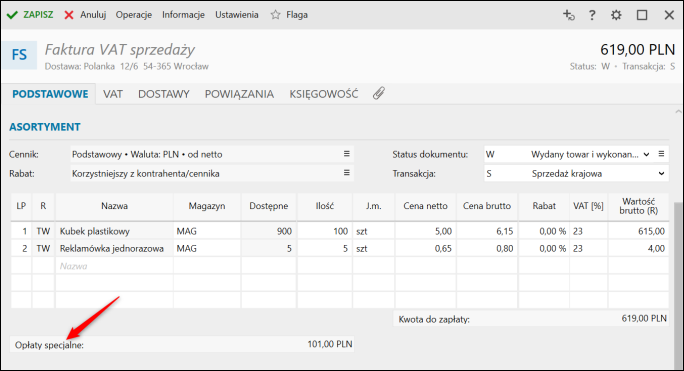Click the empty Nazwa input row
The image size is (684, 371).
point(114,266)
